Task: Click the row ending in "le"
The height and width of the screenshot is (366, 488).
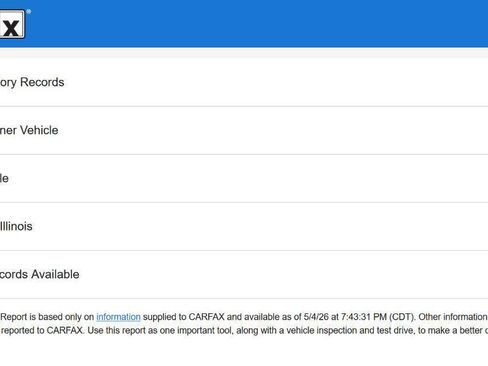Action: 244,178
